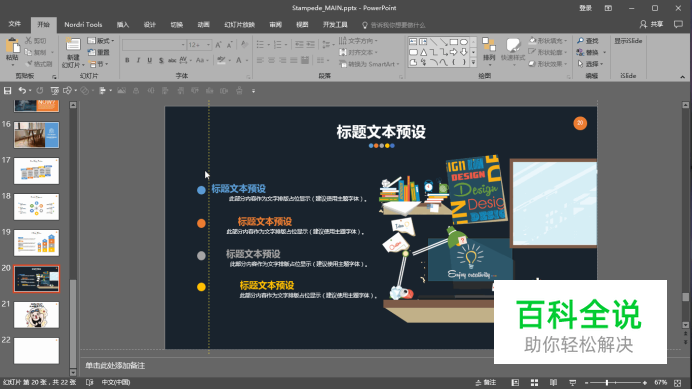Open Reading View from status bar
This screenshot has width=692, height=389.
pyautogui.click(x=553, y=382)
